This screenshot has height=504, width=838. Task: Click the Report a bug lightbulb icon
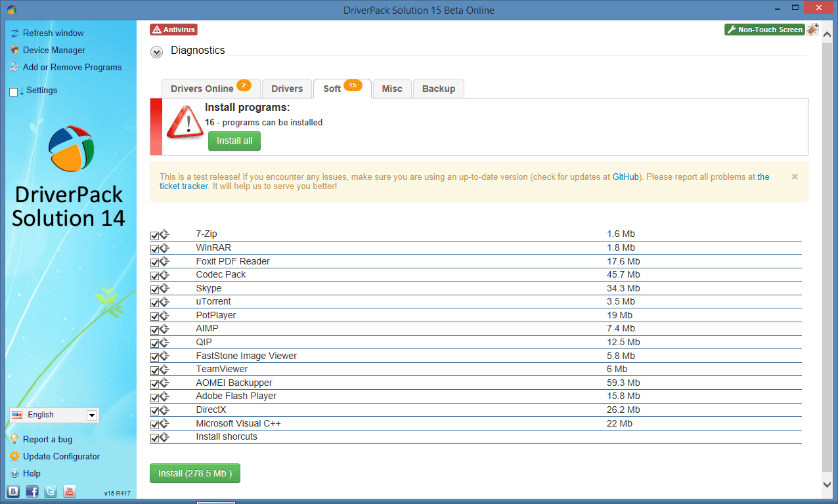[14, 439]
